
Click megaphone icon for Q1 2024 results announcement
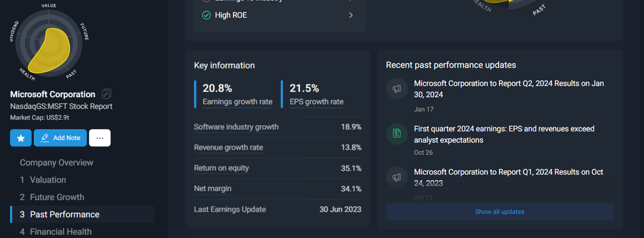(x=397, y=178)
